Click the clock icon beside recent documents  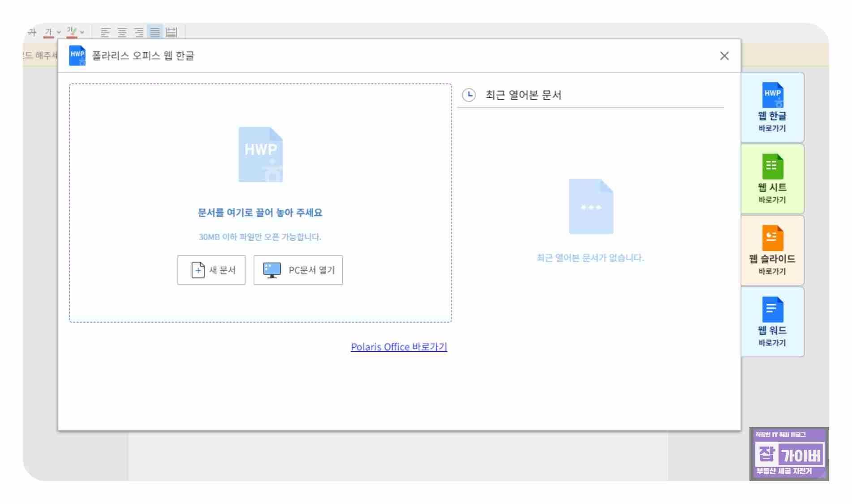(469, 95)
